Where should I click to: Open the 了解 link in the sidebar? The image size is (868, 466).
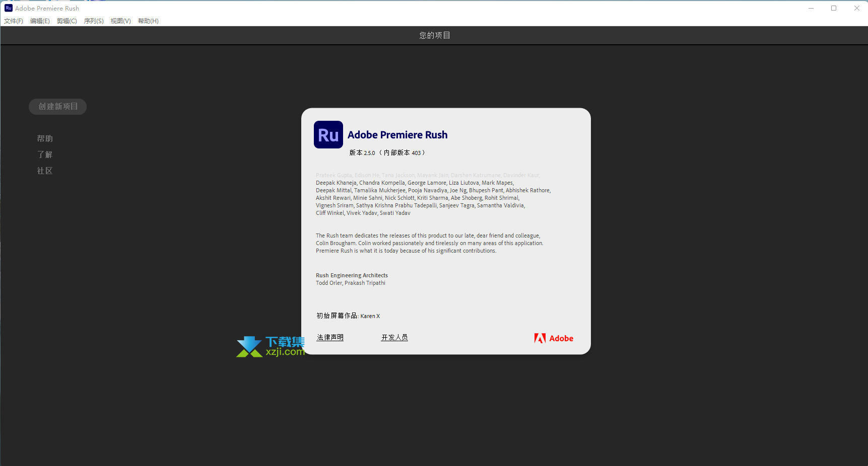click(x=45, y=154)
